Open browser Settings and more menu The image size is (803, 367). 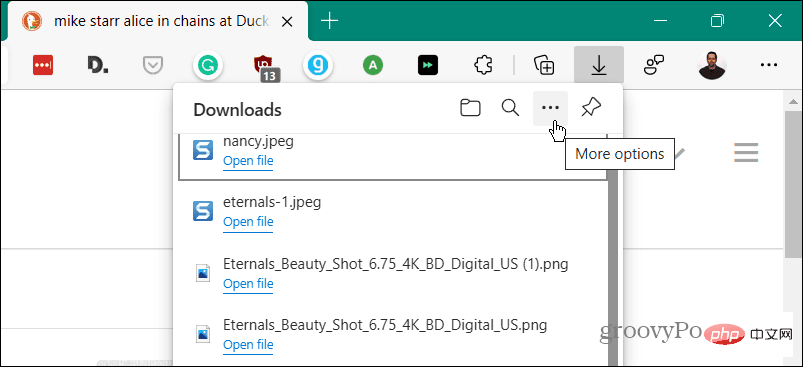pos(769,65)
